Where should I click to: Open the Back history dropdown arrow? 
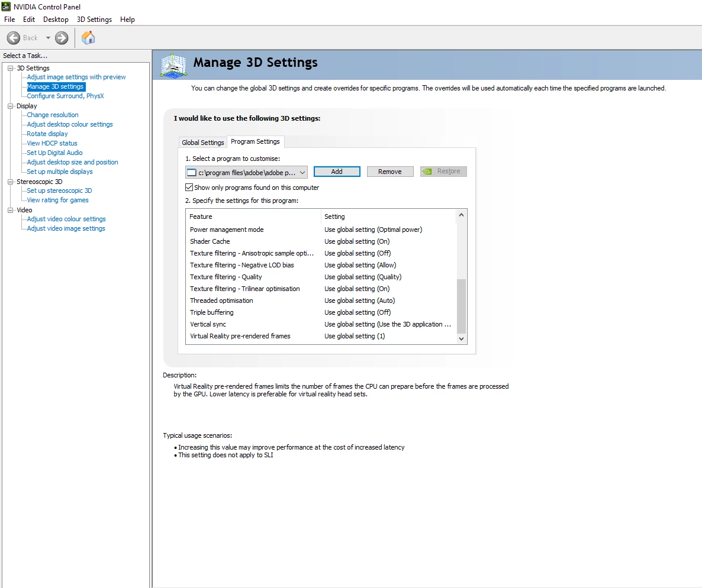[x=48, y=38]
